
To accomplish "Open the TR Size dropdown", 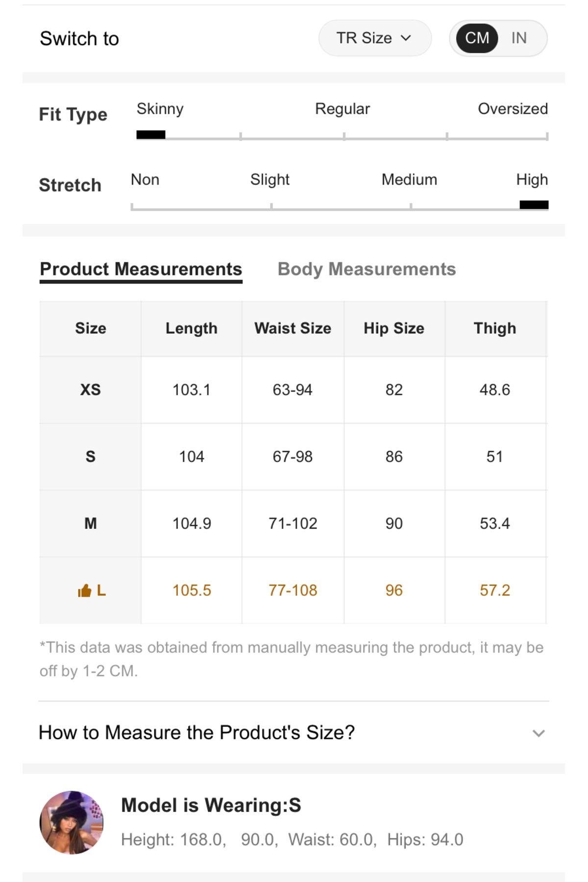I will 375,38.
